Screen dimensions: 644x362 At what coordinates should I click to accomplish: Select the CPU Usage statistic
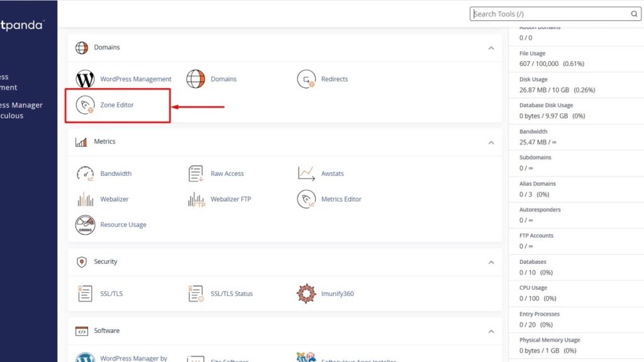tap(576, 293)
